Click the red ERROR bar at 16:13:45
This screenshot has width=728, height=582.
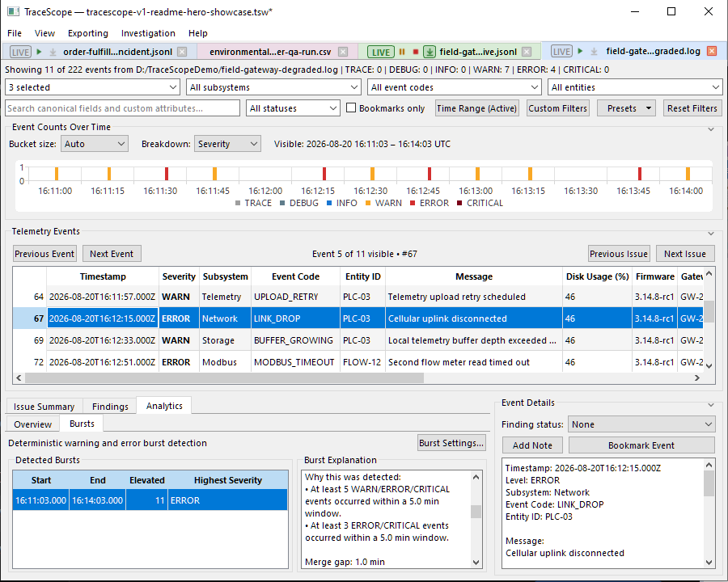coord(640,174)
